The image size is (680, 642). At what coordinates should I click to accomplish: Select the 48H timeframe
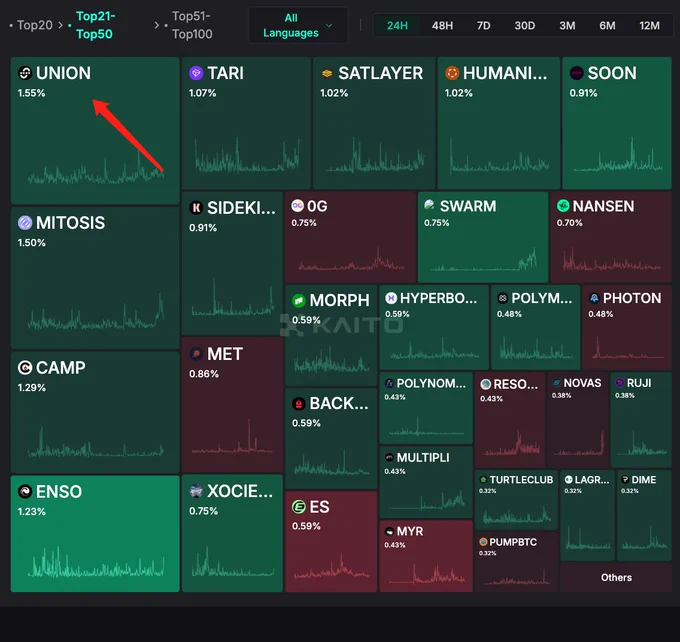(442, 26)
